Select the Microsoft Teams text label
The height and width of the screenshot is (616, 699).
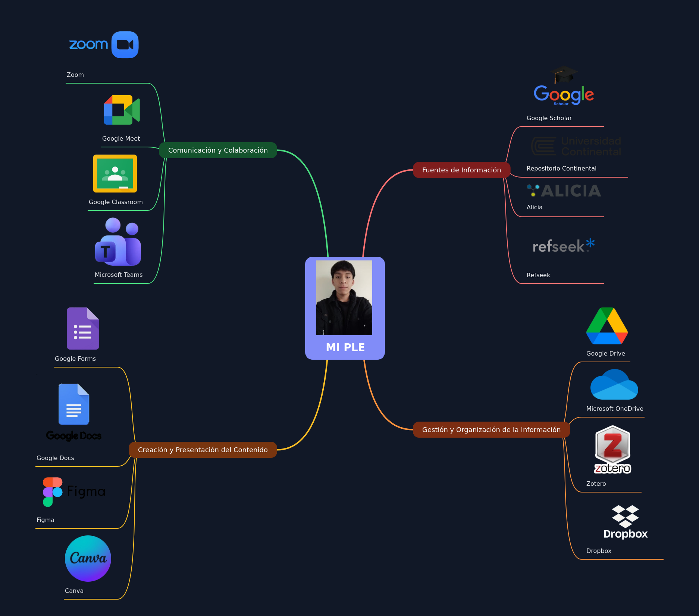(x=119, y=275)
